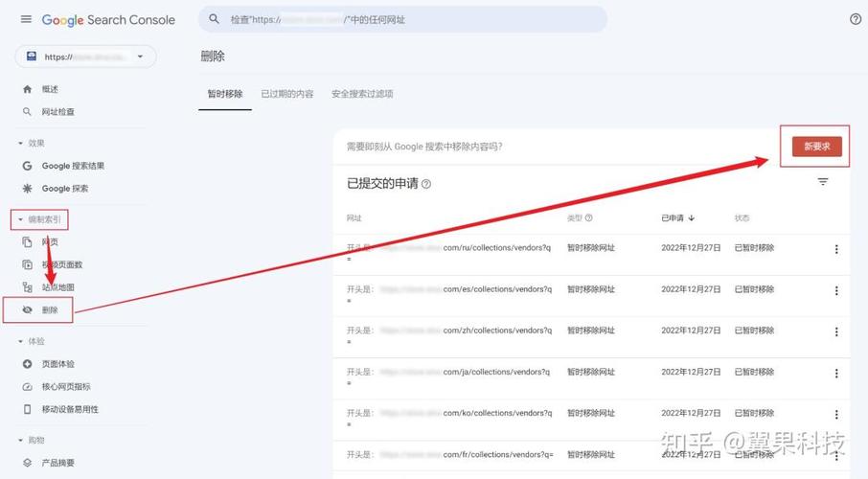The height and width of the screenshot is (479, 868).
Task: Open the help question mark icon
Action: 856,19
